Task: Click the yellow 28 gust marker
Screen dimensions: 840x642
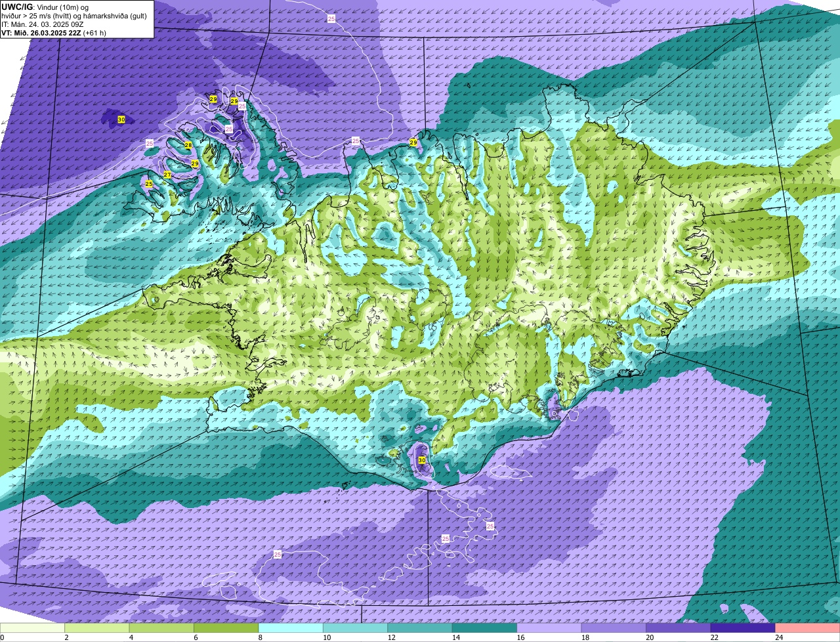Action: [188, 145]
